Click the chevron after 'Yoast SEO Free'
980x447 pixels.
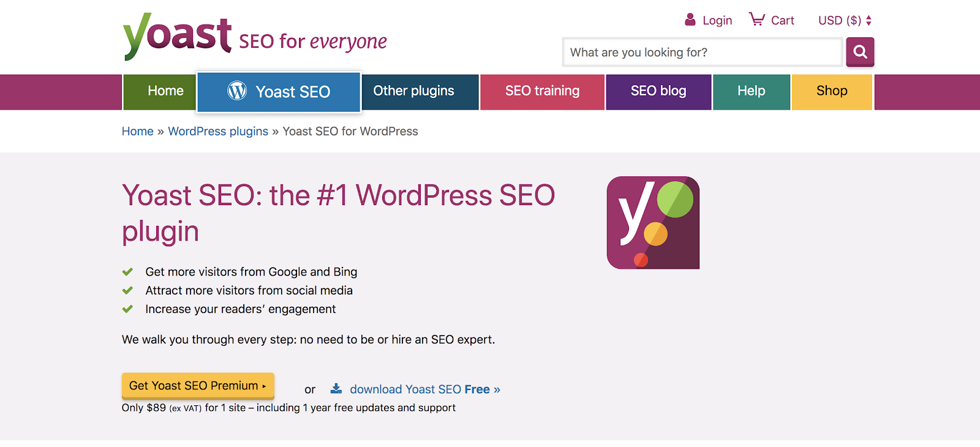click(496, 389)
